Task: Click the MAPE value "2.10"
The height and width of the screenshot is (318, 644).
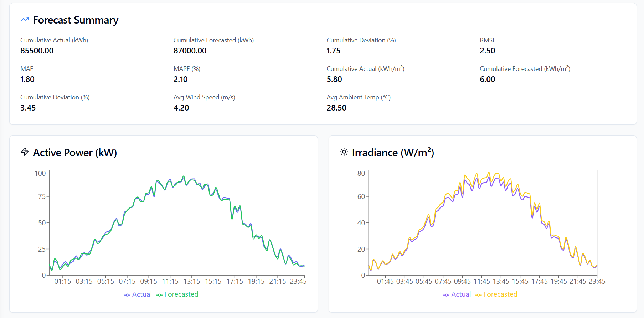Action: tap(181, 79)
